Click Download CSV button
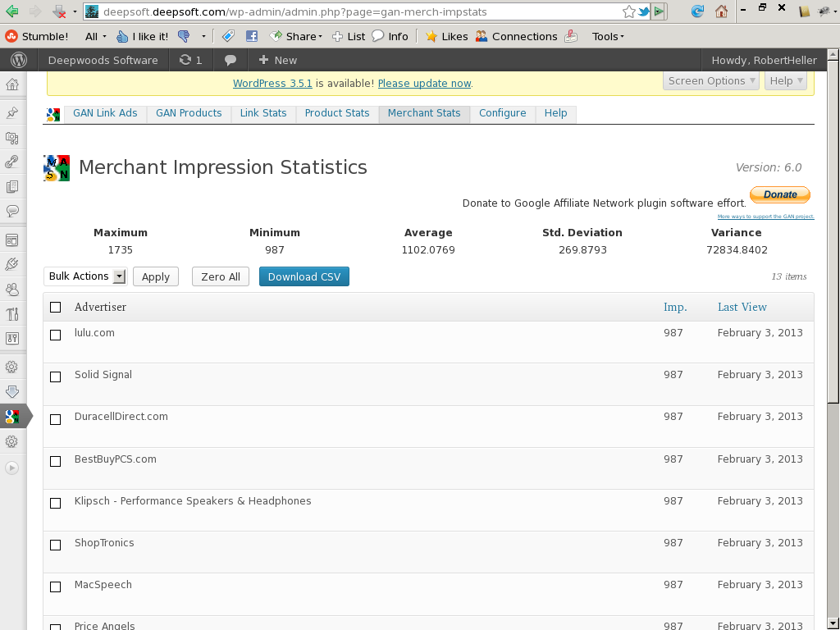Screen dimensions: 840x630 (304, 276)
